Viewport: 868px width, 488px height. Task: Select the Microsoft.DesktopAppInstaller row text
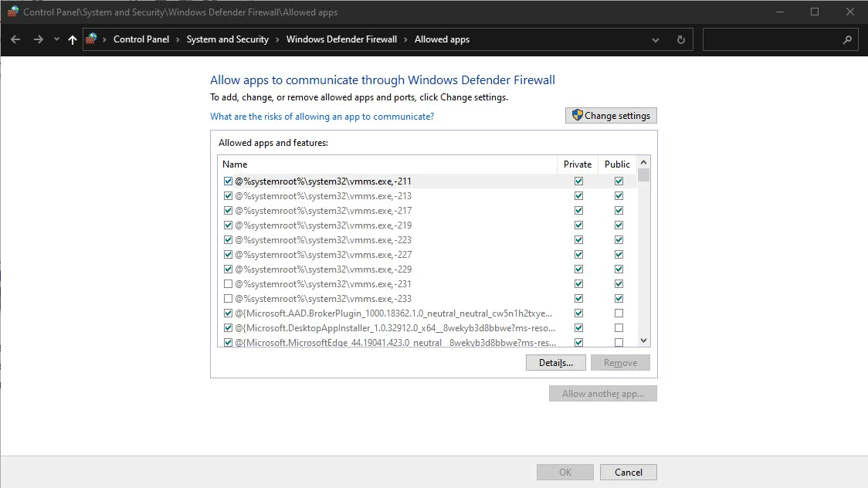pyautogui.click(x=395, y=327)
